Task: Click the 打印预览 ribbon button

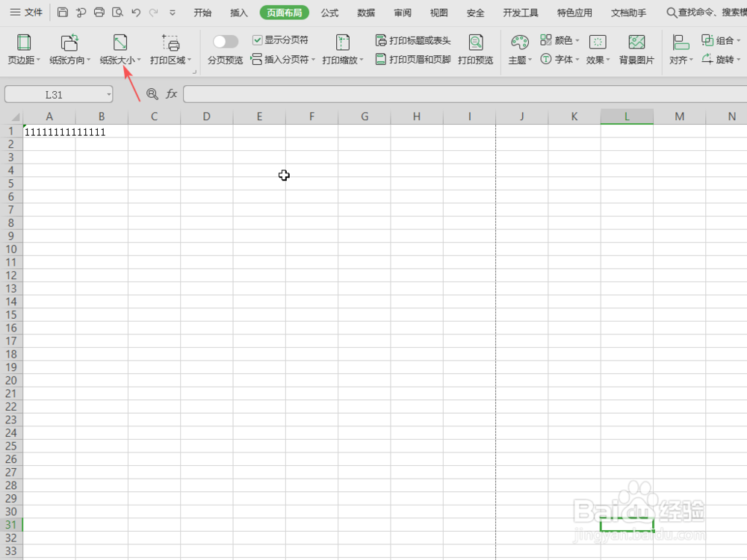Action: point(475,49)
